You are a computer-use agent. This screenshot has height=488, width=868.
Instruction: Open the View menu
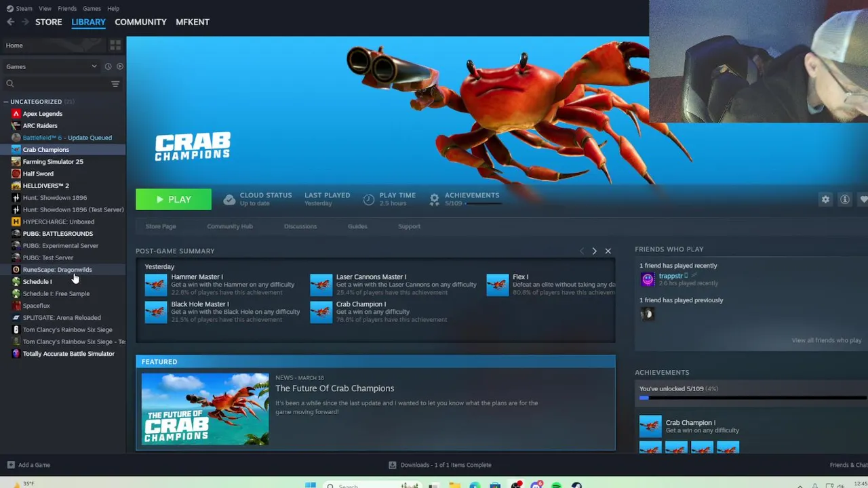[45, 8]
